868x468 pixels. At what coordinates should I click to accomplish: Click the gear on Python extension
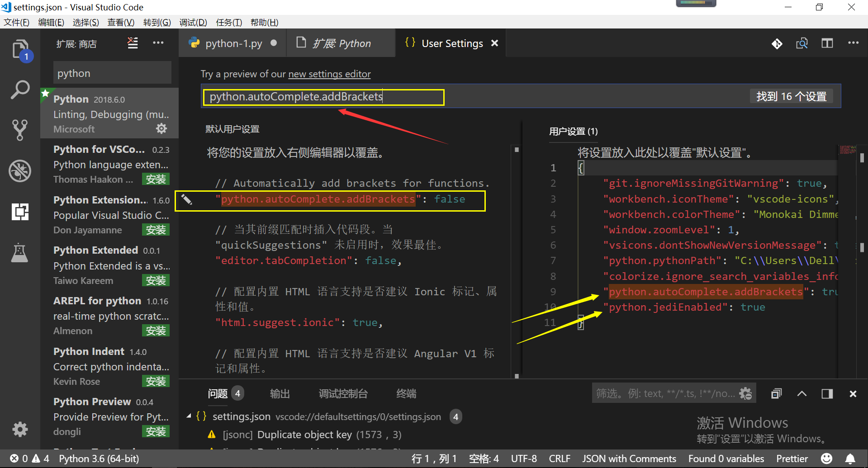(161, 129)
